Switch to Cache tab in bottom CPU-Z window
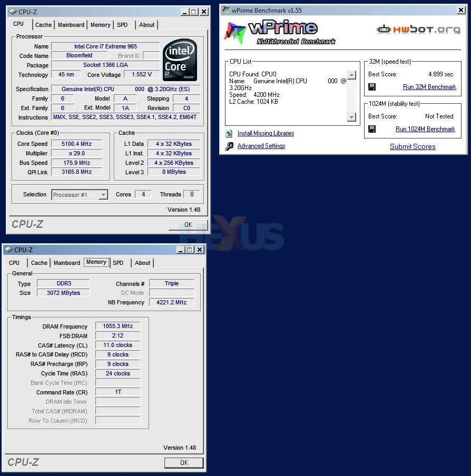The image size is (471, 476). 39,263
